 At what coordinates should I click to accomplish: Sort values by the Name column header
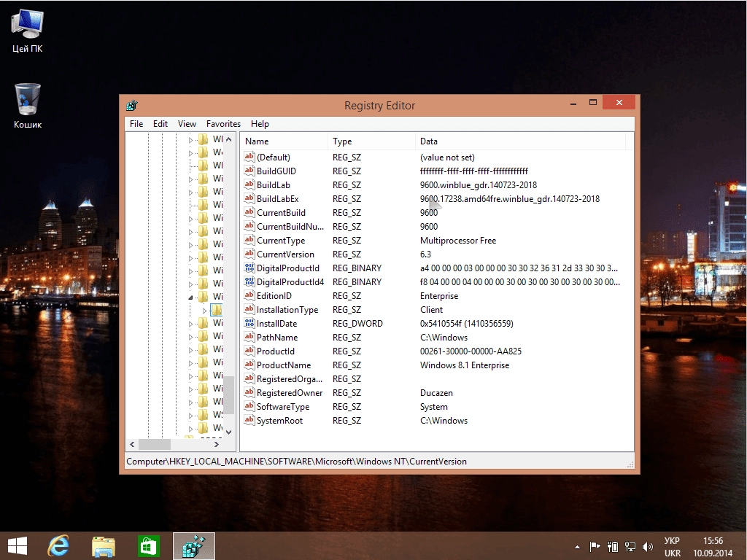[x=284, y=141]
